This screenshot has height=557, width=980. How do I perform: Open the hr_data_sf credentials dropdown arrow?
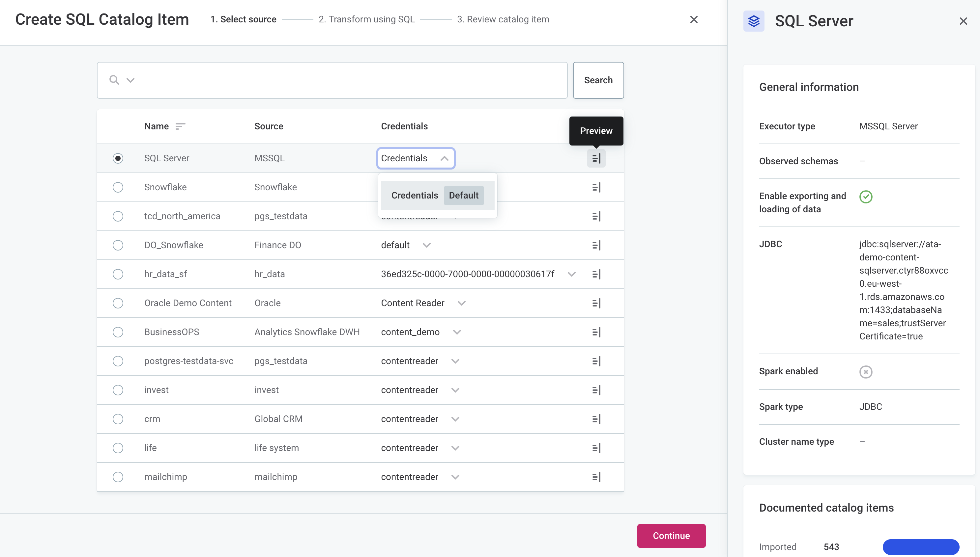point(571,274)
